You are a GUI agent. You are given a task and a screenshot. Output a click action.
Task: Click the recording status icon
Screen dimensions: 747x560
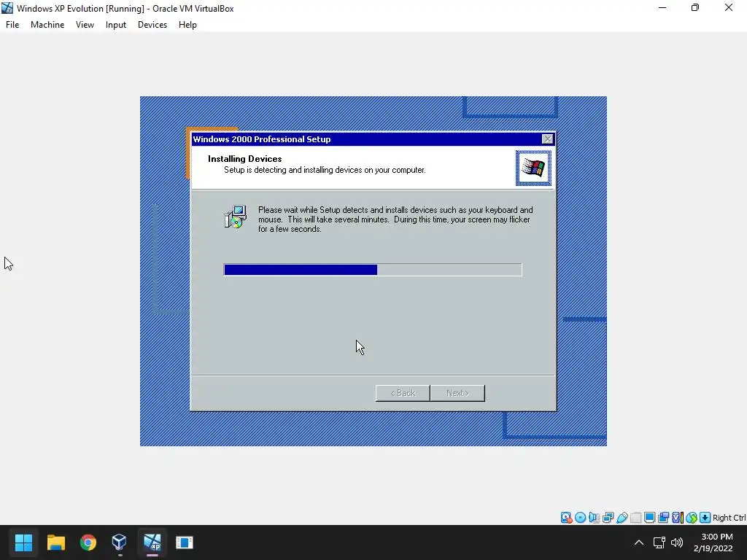click(663, 518)
